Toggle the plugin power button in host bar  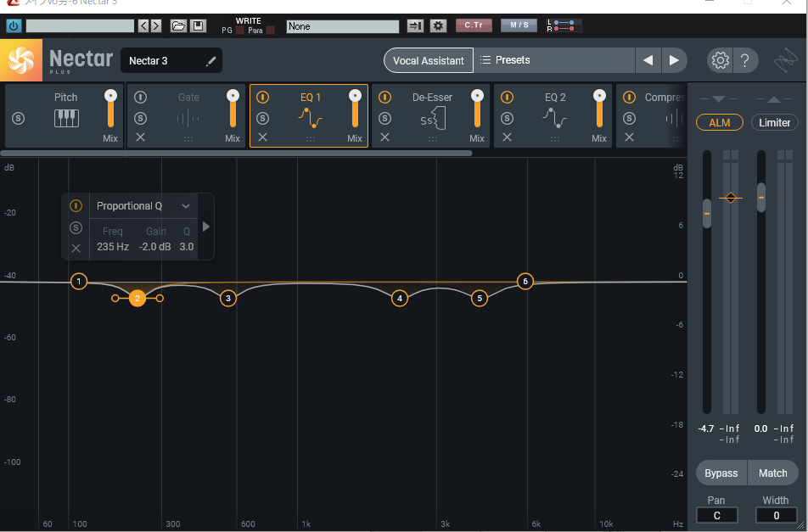(x=14, y=25)
